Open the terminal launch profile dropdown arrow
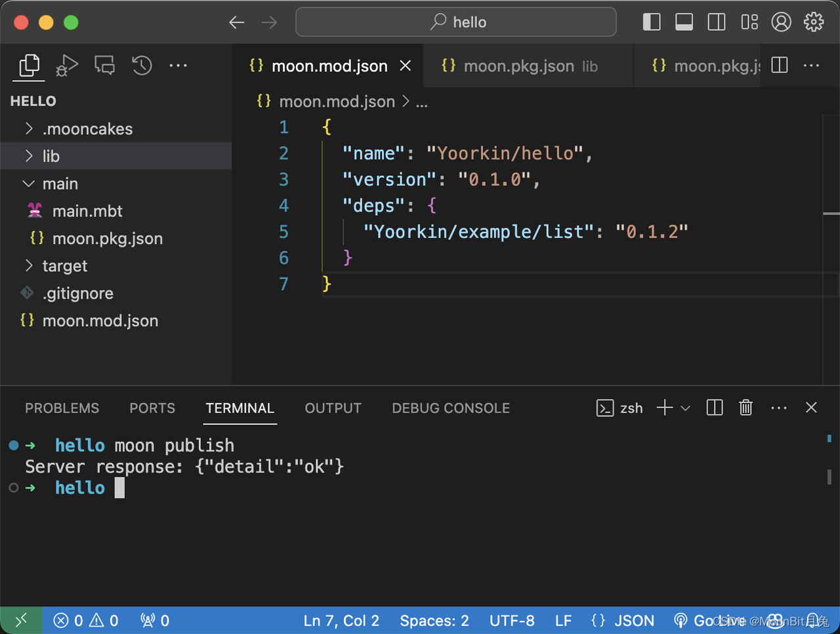This screenshot has width=840, height=634. 685,408
